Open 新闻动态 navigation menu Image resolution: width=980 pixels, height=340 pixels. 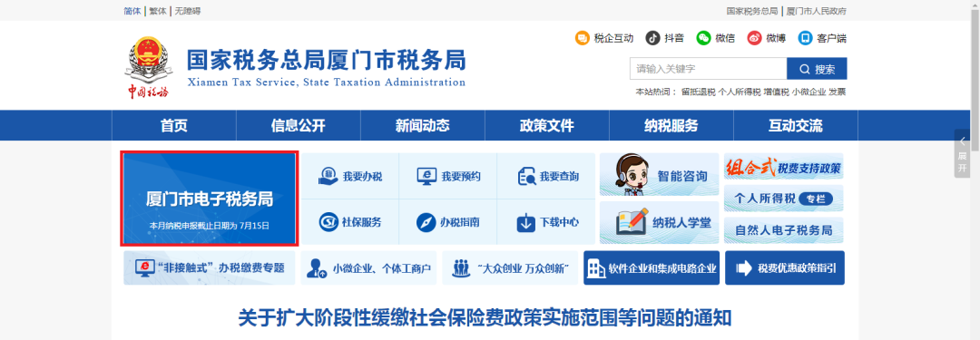(423, 126)
